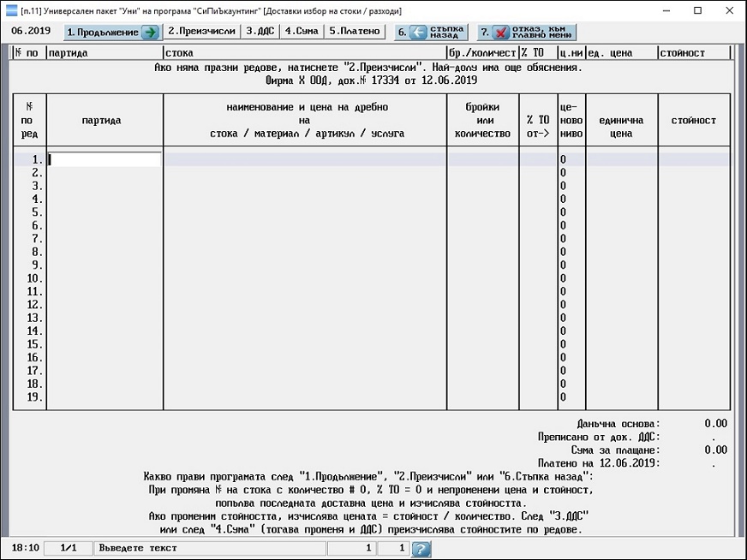Viewport: 747px width, 560px height.
Task: Click the "ценово ниво" column header
Action: pyautogui.click(x=571, y=120)
